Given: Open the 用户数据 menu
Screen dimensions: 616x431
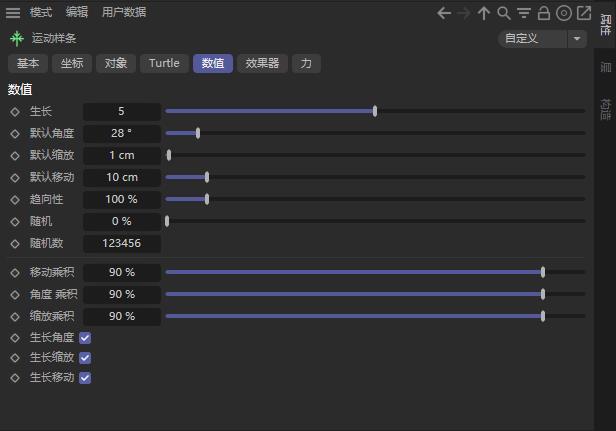Looking at the screenshot, I should [124, 12].
